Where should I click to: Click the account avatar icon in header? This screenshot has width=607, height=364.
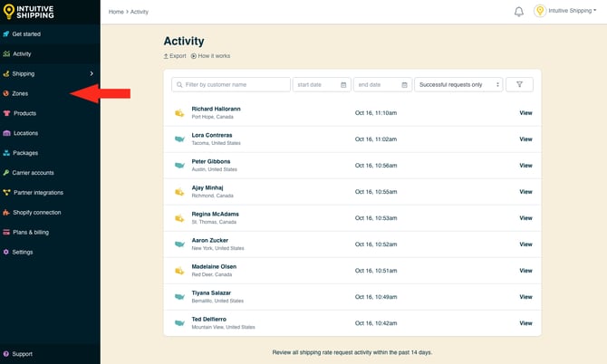pos(540,11)
